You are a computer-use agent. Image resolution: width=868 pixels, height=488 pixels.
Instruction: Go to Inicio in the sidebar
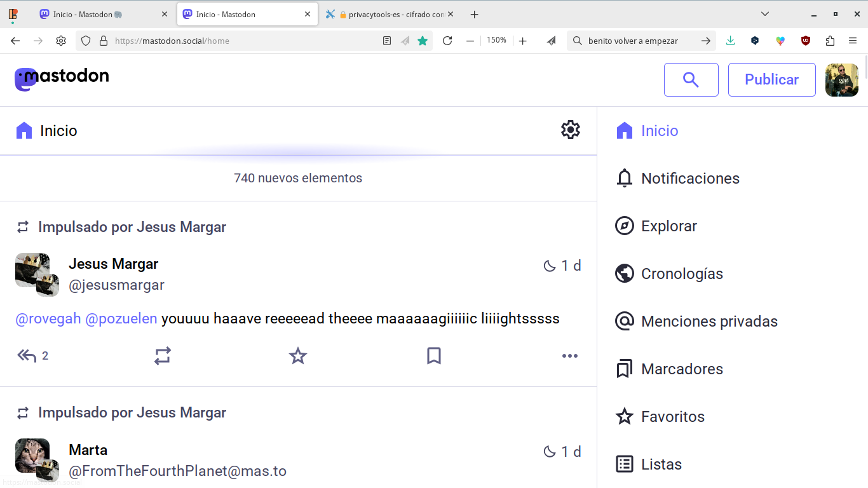coord(648,131)
